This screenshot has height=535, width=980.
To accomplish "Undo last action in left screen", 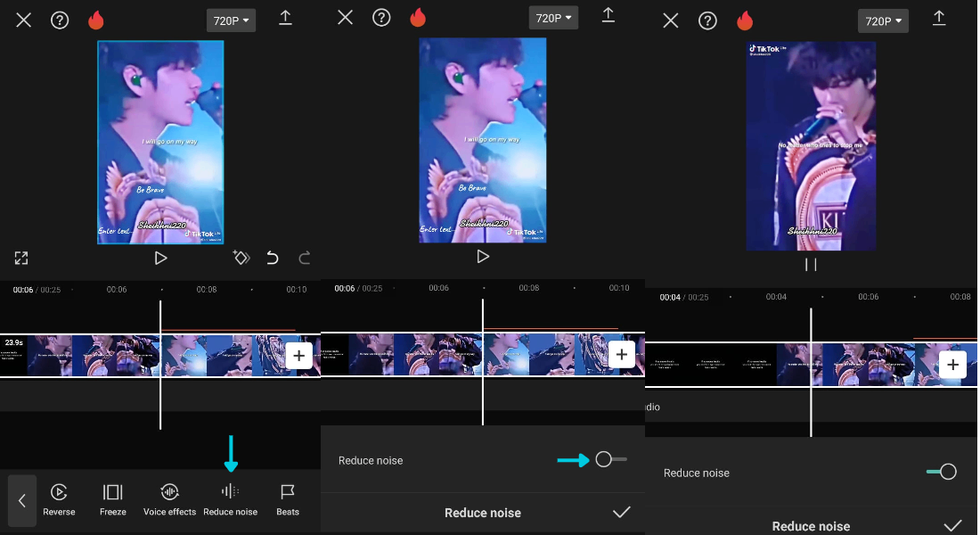I will (273, 258).
